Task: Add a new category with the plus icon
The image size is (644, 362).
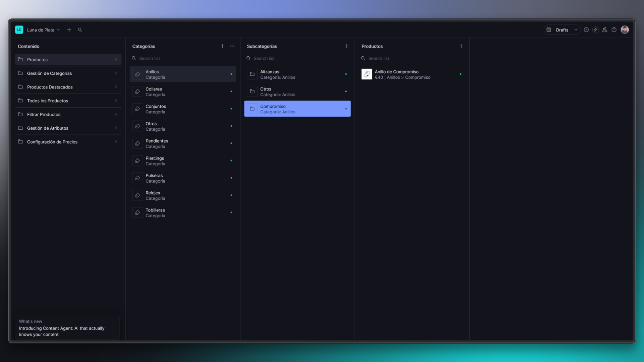Action: tap(222, 46)
